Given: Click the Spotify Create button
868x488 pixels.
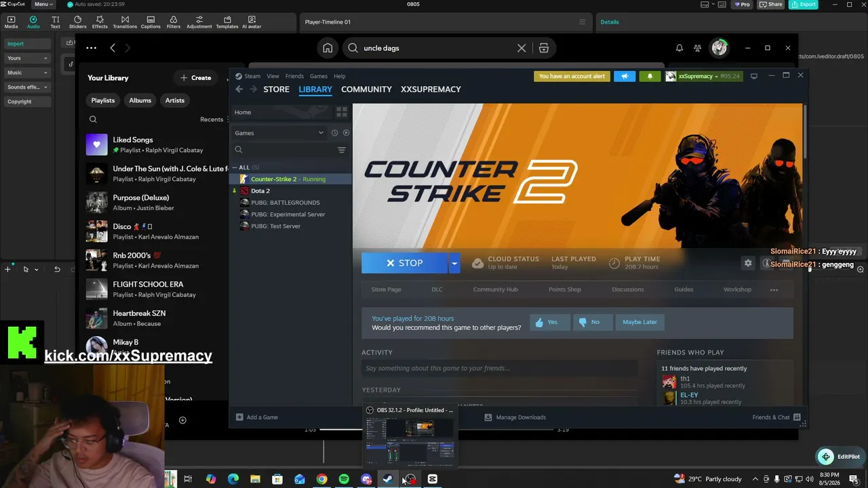Looking at the screenshot, I should point(196,78).
